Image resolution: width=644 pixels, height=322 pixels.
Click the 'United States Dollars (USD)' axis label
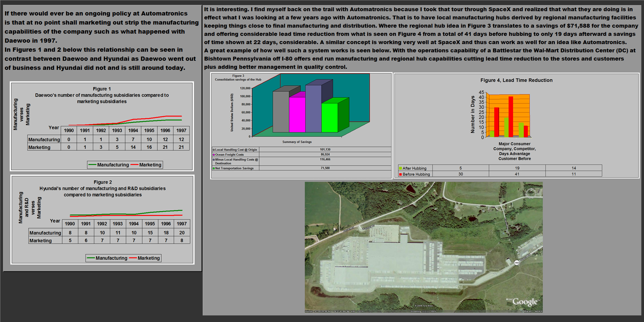tap(232, 113)
